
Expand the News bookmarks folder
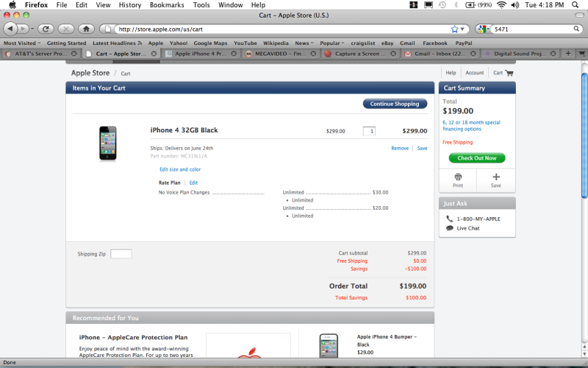click(304, 43)
